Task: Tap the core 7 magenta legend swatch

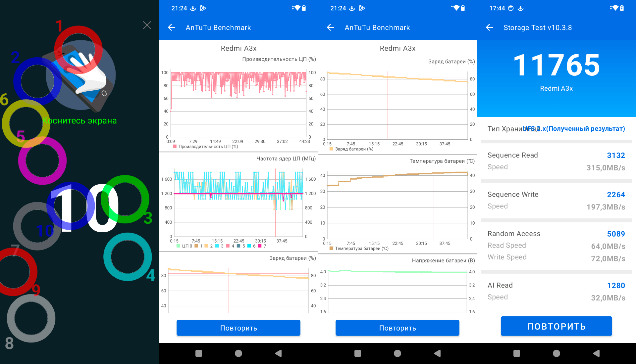Action: (x=260, y=246)
